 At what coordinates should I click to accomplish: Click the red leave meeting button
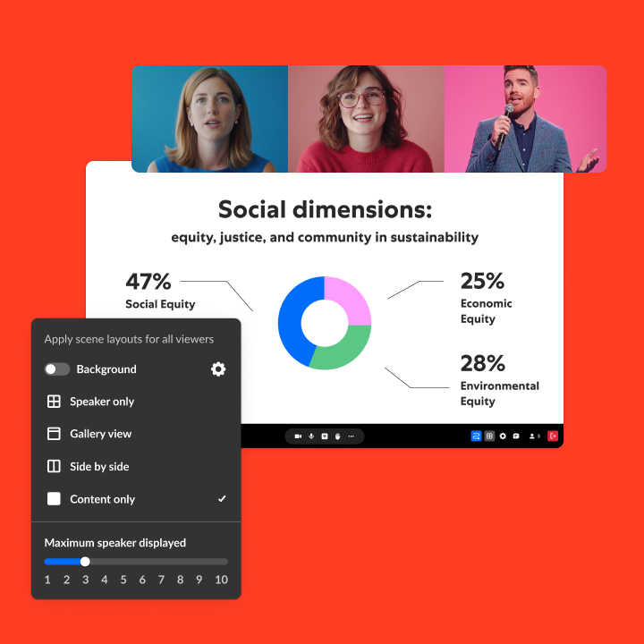click(553, 436)
